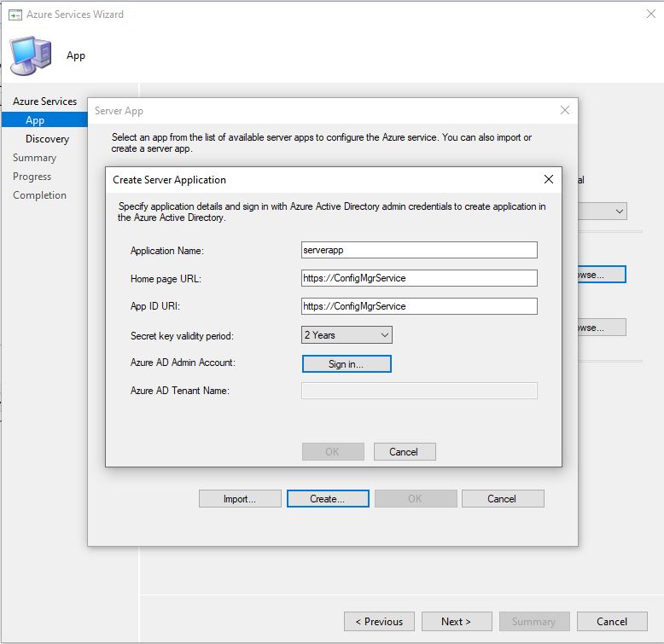Open the Secret key validity period dropdown
This screenshot has width=664, height=644.
[347, 335]
